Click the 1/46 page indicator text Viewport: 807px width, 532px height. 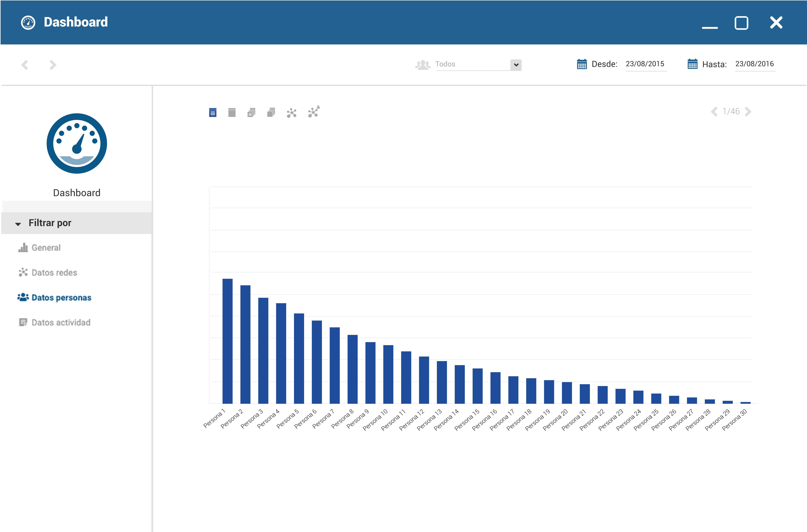[731, 111]
